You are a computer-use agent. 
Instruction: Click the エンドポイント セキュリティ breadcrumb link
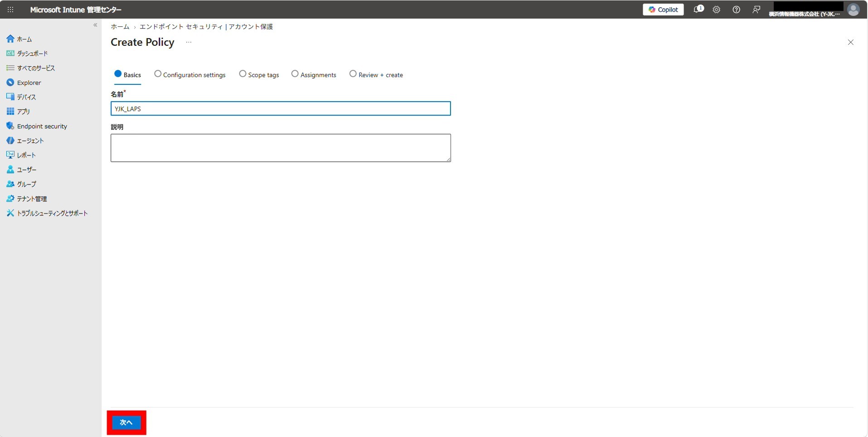coord(181,27)
